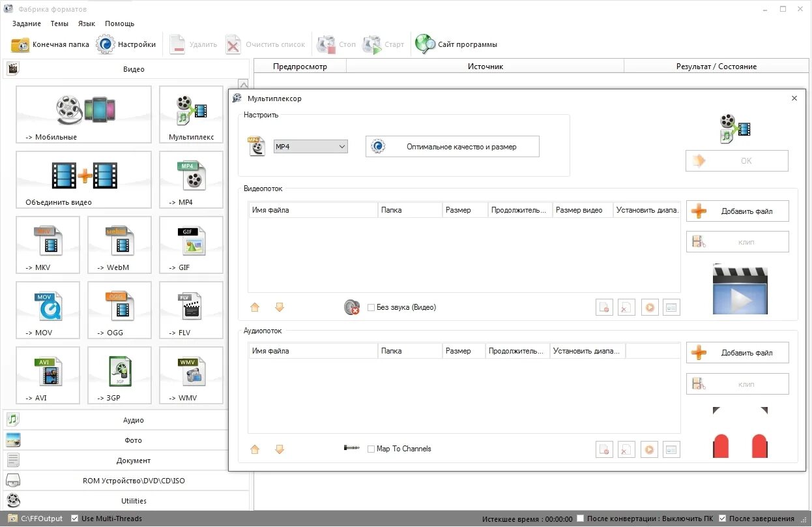This screenshot has height=527, width=812.
Task: Click the left red audio channel marker
Action: pos(721,446)
